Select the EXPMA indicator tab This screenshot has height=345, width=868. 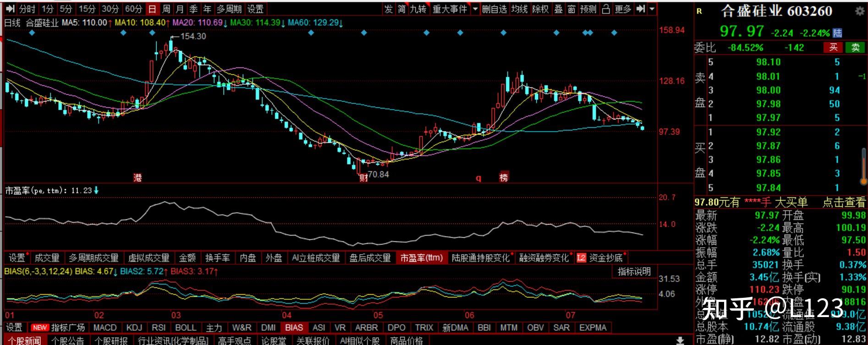(593, 328)
